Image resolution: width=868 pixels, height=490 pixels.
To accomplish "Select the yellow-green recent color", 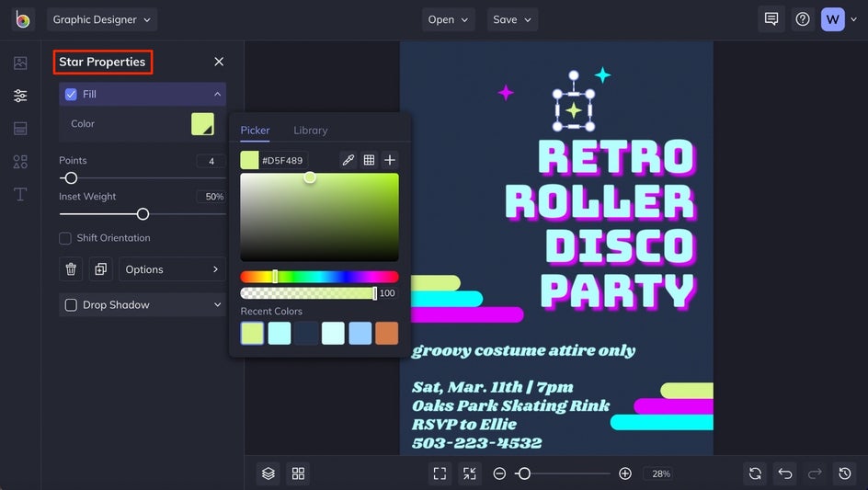I will tap(252, 334).
